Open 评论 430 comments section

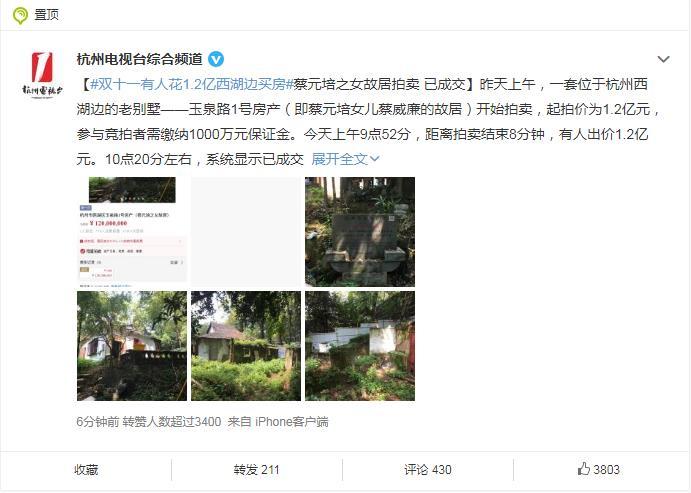coord(427,470)
